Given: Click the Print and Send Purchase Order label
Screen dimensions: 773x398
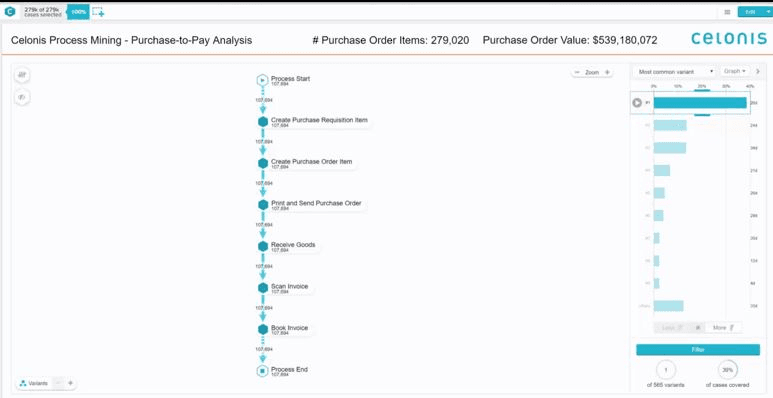Looking at the screenshot, I should pyautogui.click(x=316, y=203).
